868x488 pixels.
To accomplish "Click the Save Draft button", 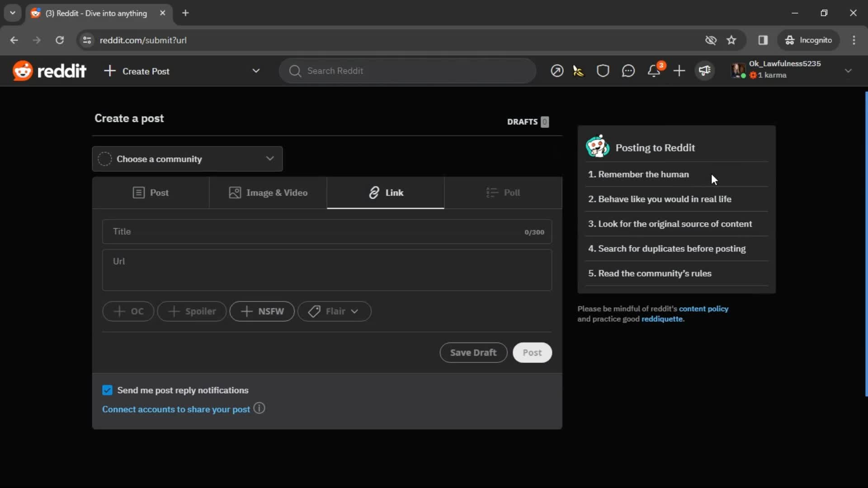I will coord(473,352).
